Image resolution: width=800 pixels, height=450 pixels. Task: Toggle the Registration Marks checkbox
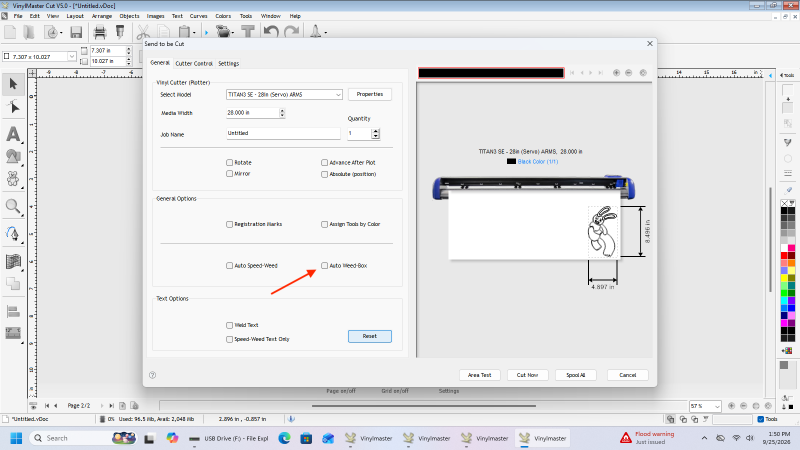[x=230, y=224]
